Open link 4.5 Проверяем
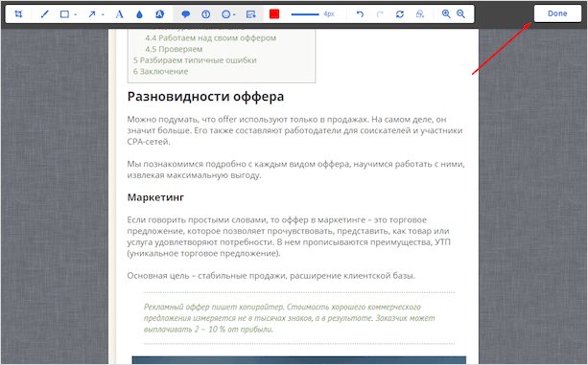 tap(174, 49)
